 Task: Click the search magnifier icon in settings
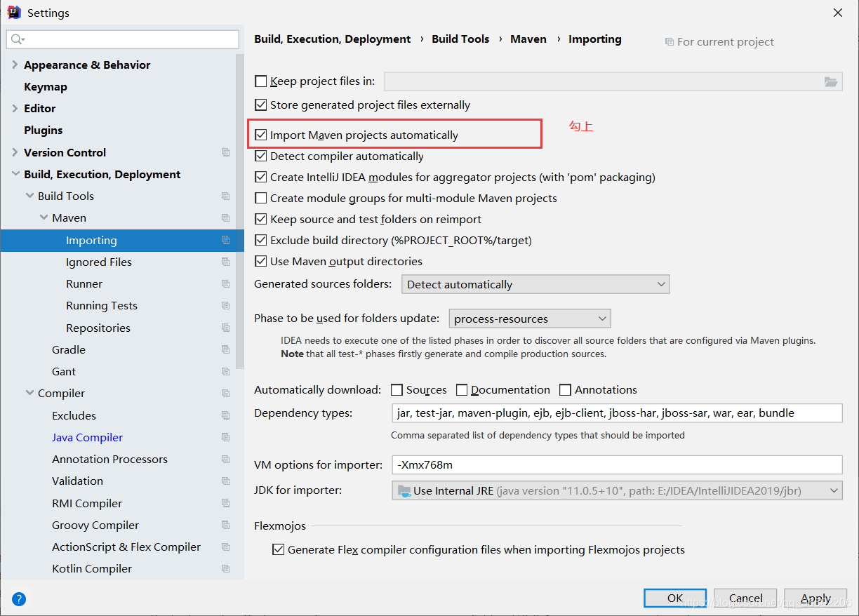pyautogui.click(x=18, y=39)
